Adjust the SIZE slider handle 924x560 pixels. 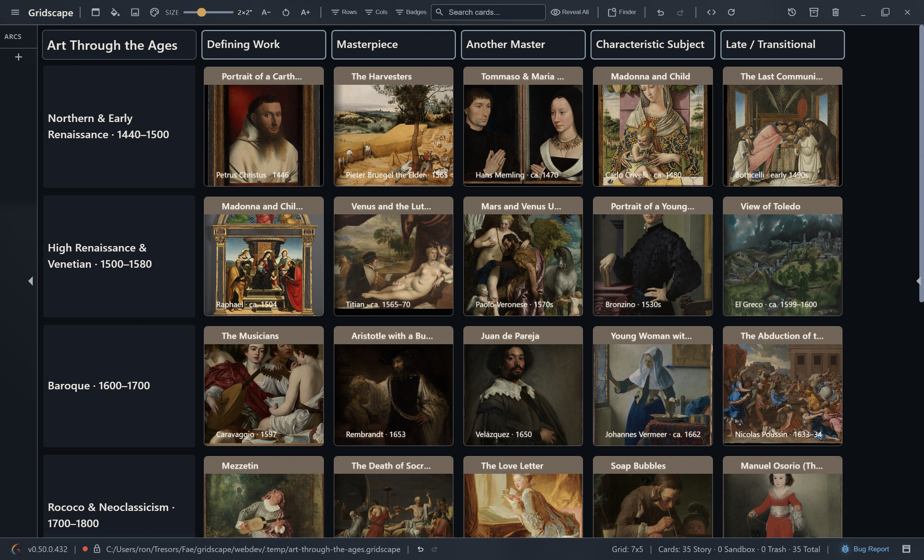click(x=201, y=12)
